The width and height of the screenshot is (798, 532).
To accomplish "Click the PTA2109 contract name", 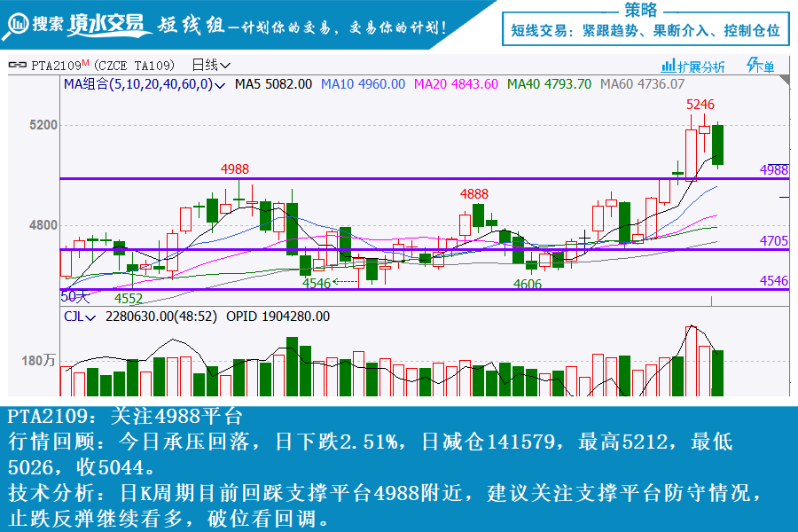I will [56, 66].
